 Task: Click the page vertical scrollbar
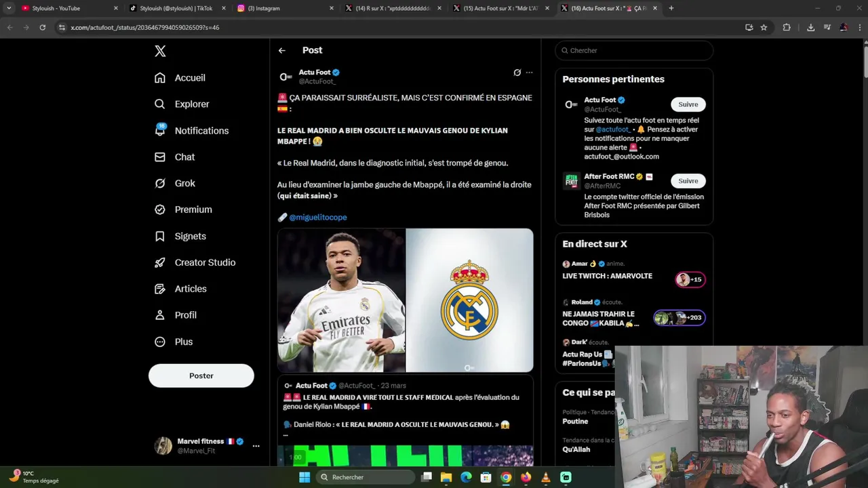pos(865,61)
